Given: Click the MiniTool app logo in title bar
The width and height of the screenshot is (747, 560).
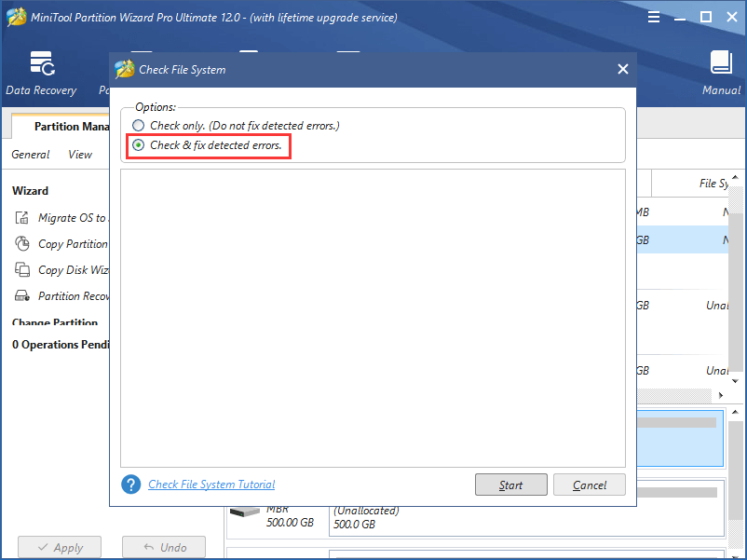Looking at the screenshot, I should (x=16, y=18).
